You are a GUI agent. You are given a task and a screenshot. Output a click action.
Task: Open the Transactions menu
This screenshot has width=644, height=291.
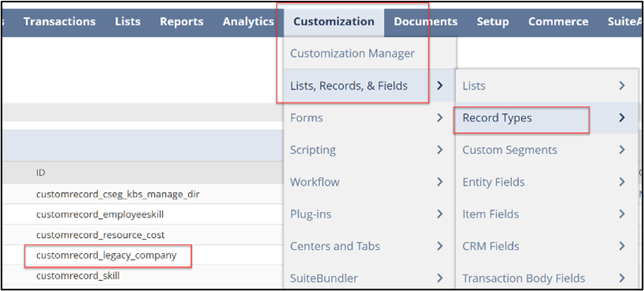pos(59,21)
